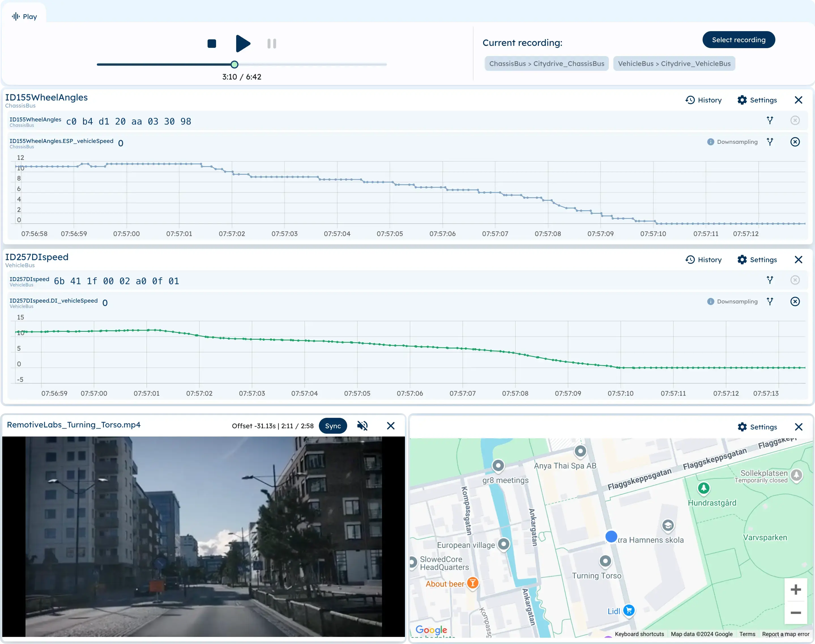
Task: Close the ID155WheelAngles panel
Action: point(798,100)
